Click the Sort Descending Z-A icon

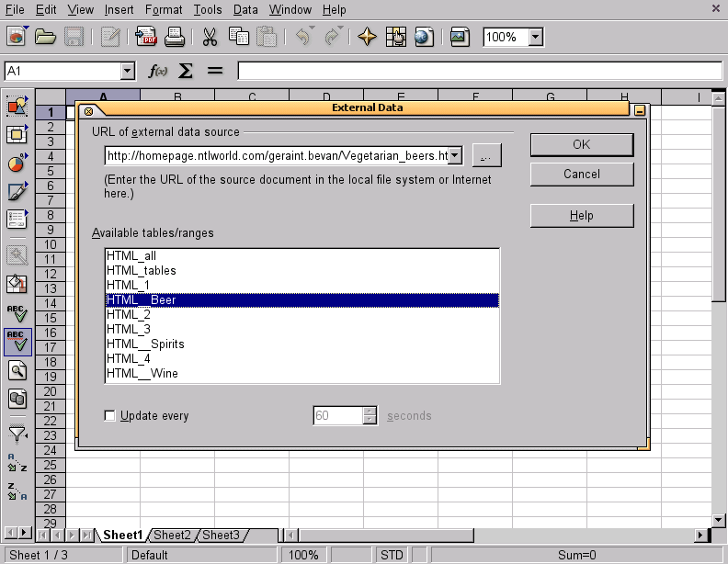click(x=17, y=491)
